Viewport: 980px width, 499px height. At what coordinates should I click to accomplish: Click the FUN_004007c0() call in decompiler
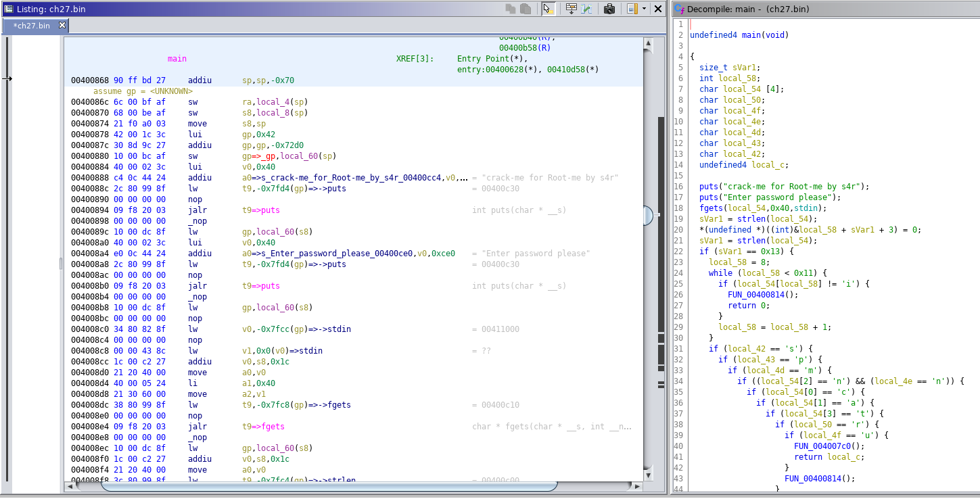tap(829, 446)
